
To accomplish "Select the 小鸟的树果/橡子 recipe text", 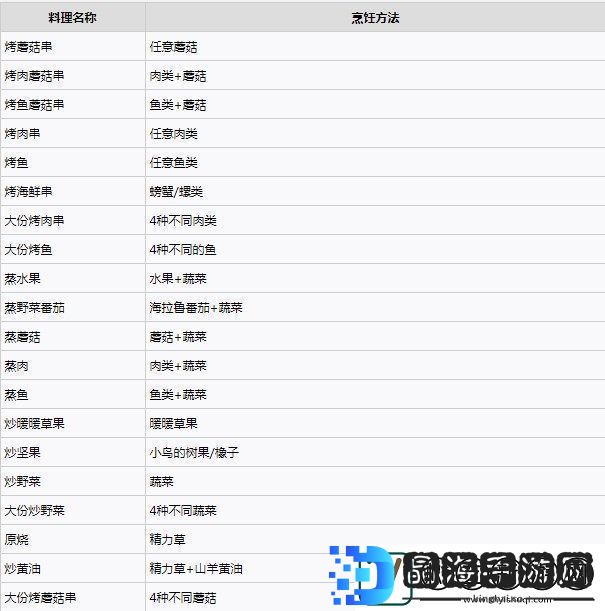I will [194, 452].
